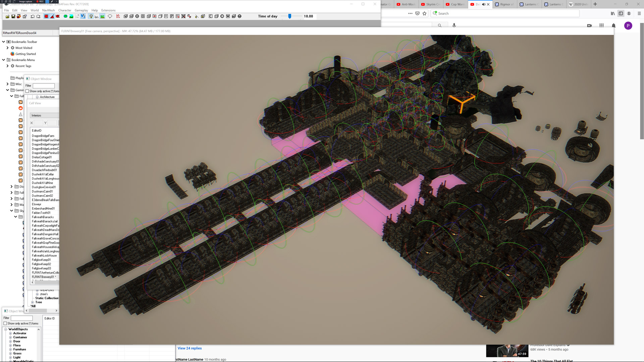Toggle the light bulb lighting icon

pos(91,16)
